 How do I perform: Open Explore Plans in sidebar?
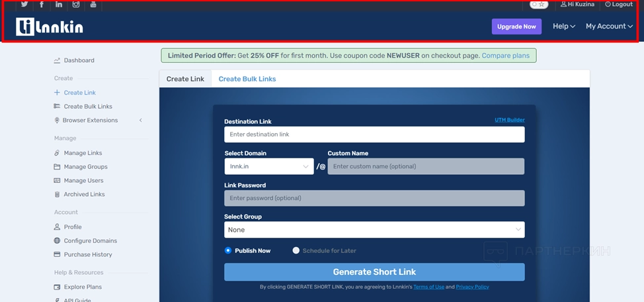tap(83, 287)
